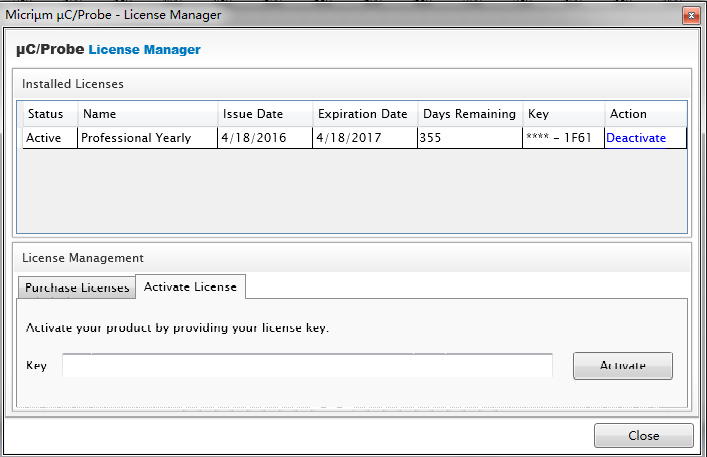
Task: Focus the license Key input field
Action: click(308, 366)
